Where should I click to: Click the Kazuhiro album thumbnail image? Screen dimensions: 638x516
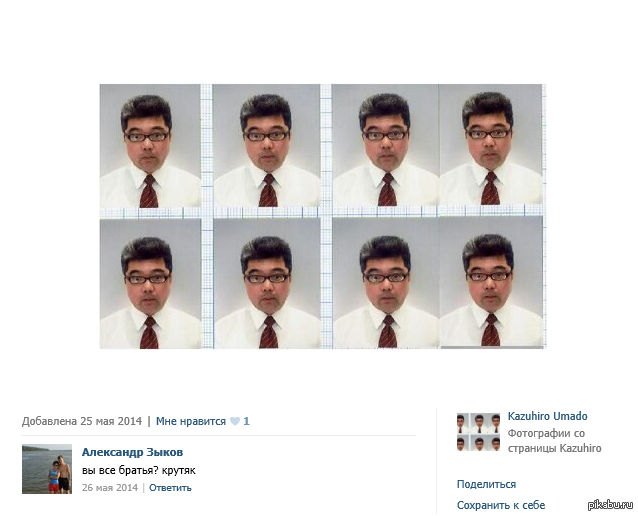(x=478, y=432)
